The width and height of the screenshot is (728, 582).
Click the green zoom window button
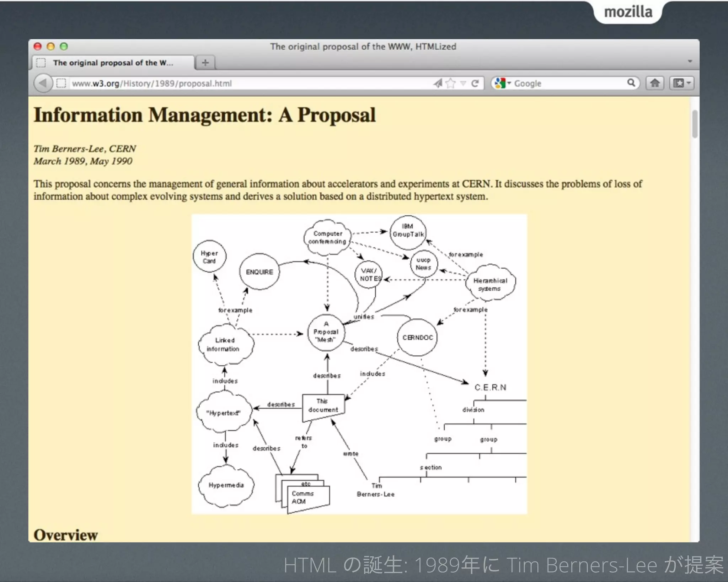64,47
